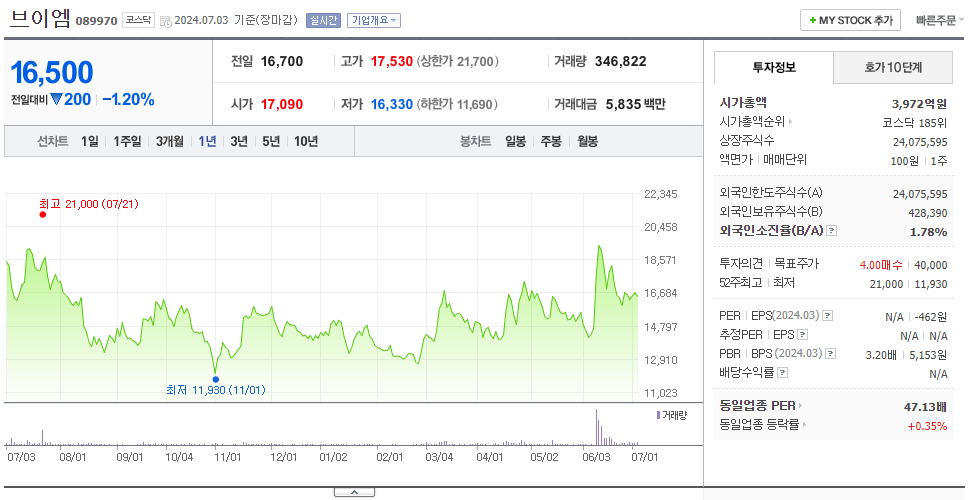Click the 동일업종 PER value 47.13배

point(925,406)
